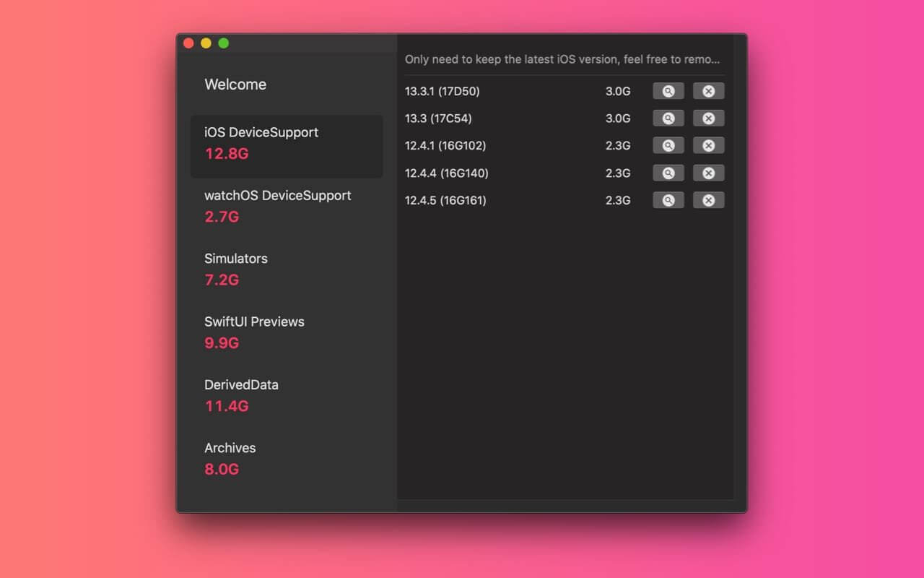Show 12.4.1 (16G102) using its magnifier button
The width and height of the screenshot is (924, 578).
[668, 146]
